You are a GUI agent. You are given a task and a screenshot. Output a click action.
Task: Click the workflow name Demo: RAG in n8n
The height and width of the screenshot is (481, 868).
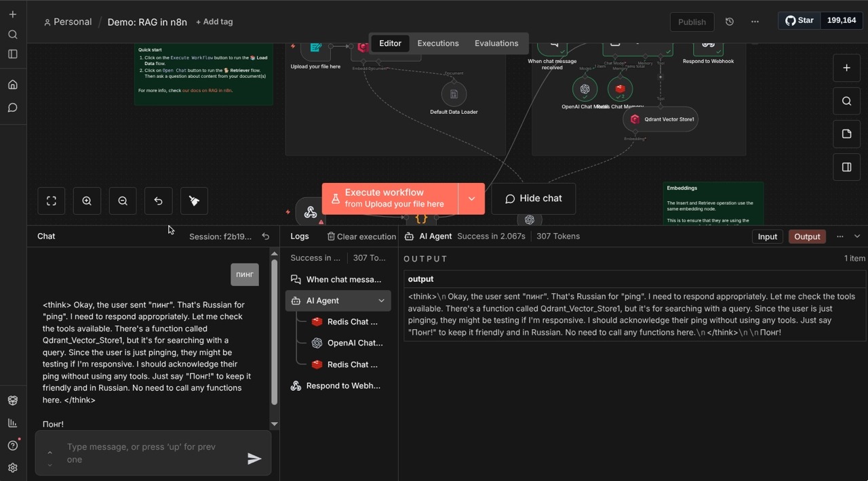tap(147, 22)
